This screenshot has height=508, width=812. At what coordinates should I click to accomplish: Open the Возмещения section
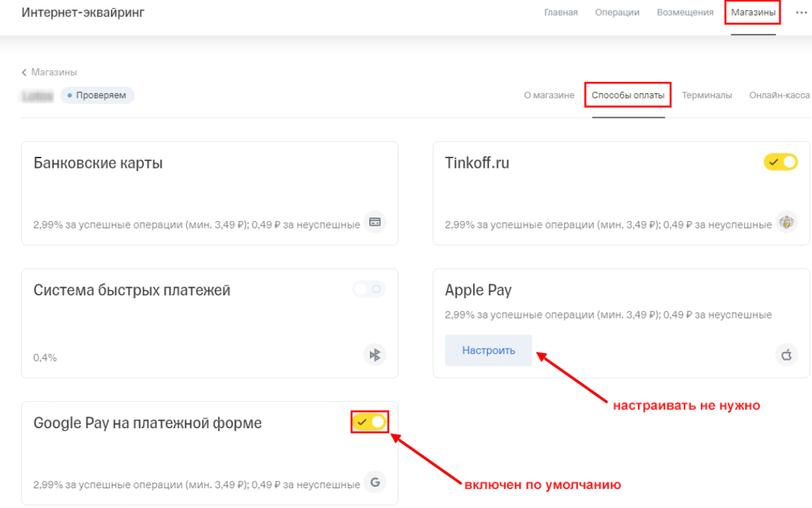685,12
